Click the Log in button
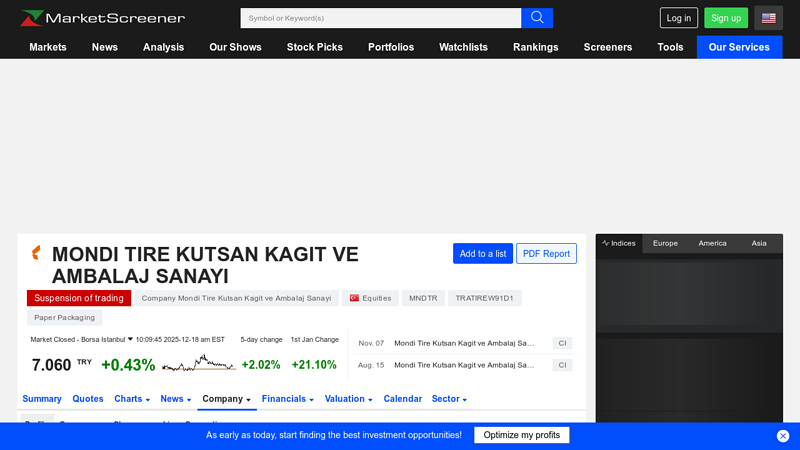The height and width of the screenshot is (450, 800). pos(679,18)
